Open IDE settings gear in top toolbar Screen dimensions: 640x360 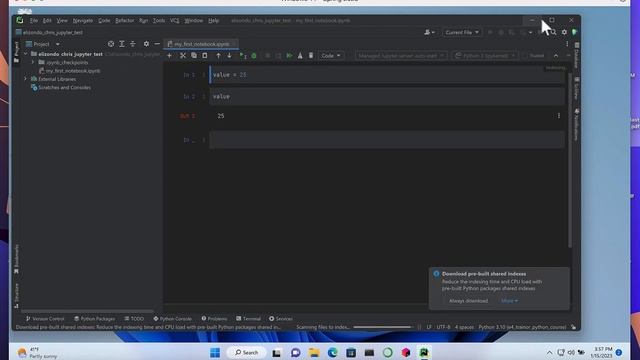[x=564, y=32]
